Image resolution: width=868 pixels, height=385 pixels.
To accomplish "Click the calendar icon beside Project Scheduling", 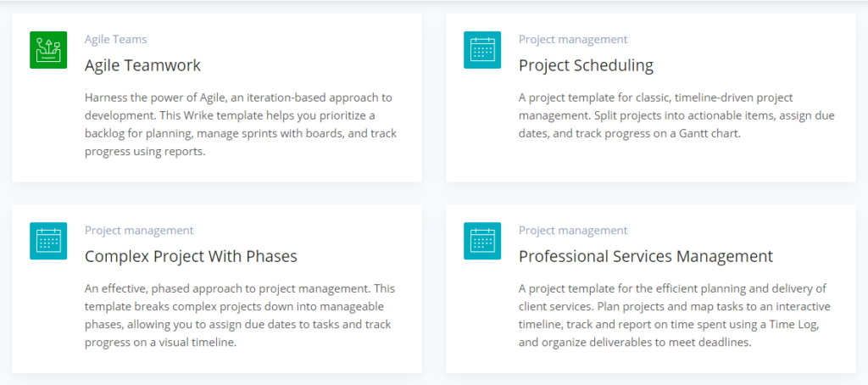I will (482, 50).
